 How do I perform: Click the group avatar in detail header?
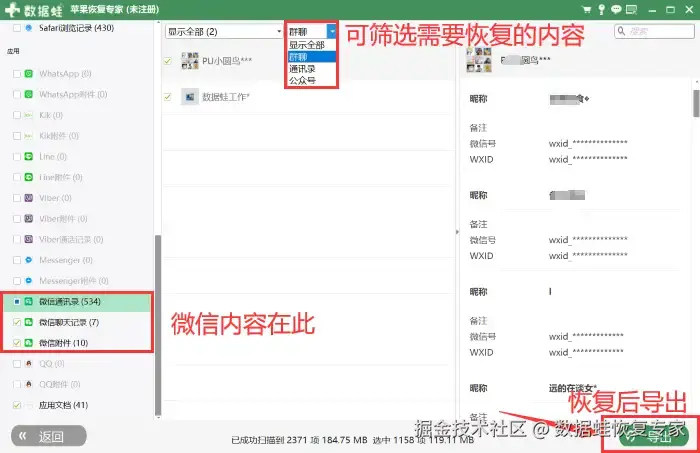(479, 60)
